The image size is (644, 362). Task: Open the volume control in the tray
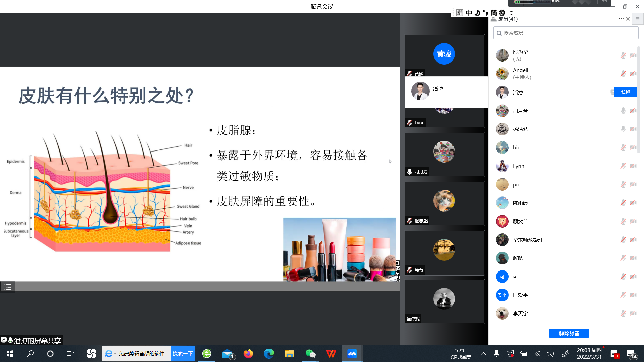point(550,354)
